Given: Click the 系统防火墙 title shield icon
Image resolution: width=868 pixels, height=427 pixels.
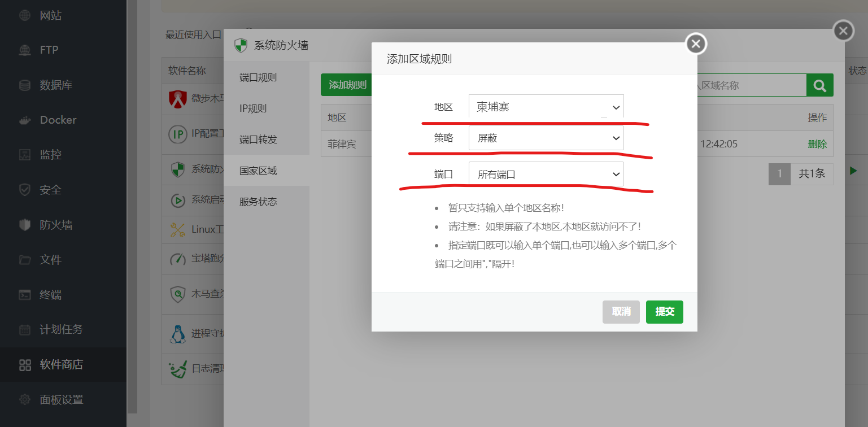Looking at the screenshot, I should (241, 46).
